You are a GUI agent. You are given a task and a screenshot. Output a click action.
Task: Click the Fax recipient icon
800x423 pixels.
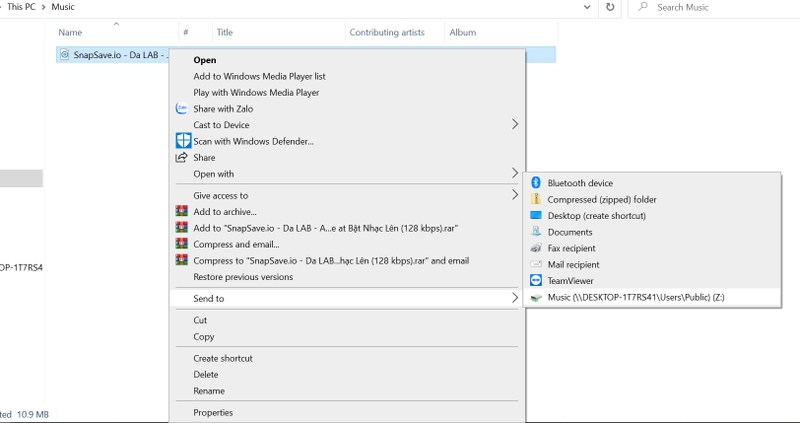(x=536, y=248)
